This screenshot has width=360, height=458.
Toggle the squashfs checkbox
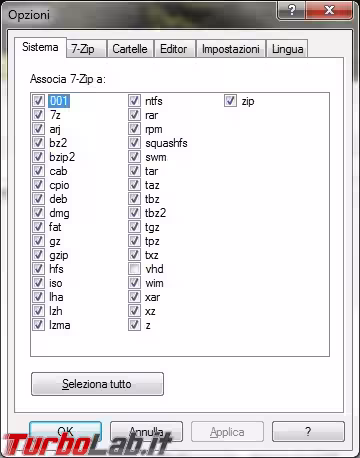[x=134, y=143]
